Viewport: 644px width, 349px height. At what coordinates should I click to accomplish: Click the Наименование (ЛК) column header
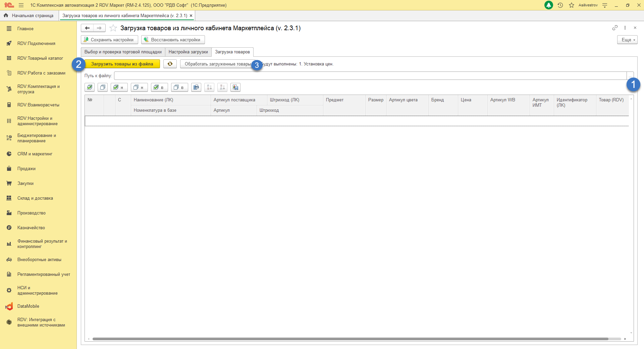171,100
